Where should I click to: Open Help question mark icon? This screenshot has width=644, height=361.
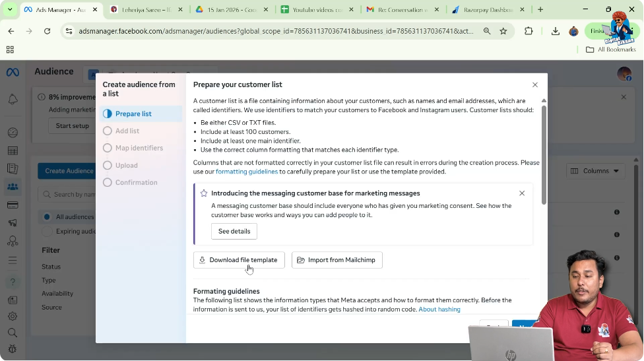click(x=13, y=282)
